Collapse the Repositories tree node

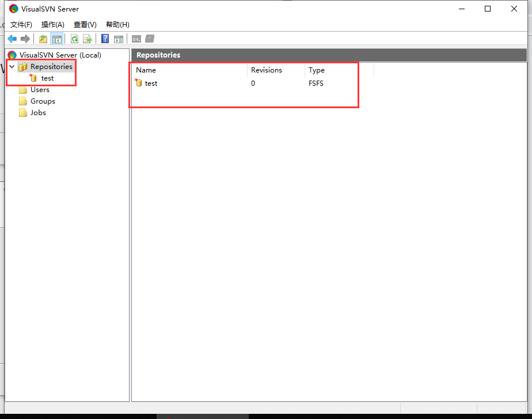click(x=12, y=67)
